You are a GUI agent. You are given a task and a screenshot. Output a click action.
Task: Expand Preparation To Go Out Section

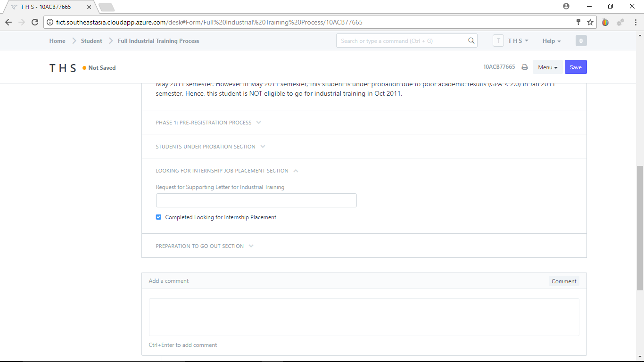click(x=205, y=246)
